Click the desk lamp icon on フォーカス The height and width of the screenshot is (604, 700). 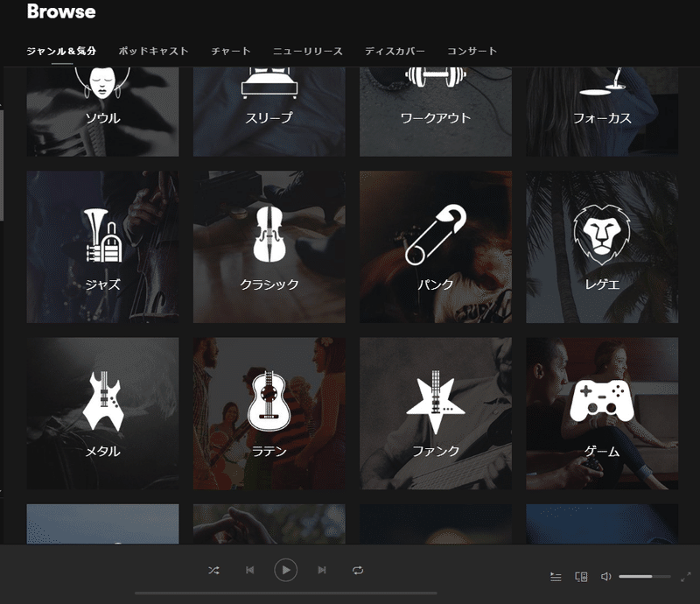pos(602,81)
